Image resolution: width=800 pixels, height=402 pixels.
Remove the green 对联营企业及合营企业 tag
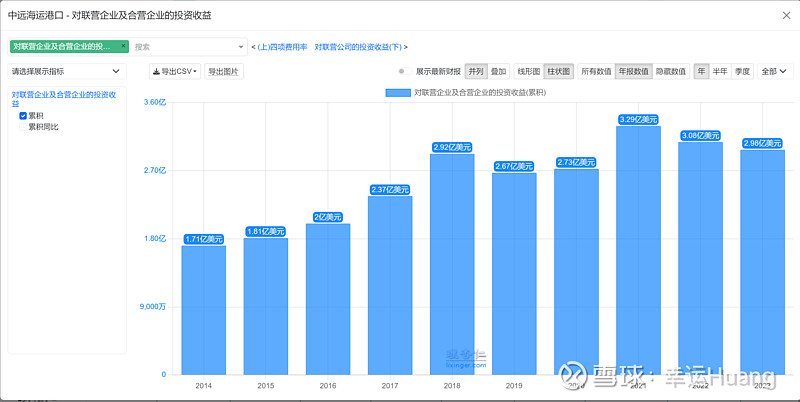pyautogui.click(x=123, y=45)
